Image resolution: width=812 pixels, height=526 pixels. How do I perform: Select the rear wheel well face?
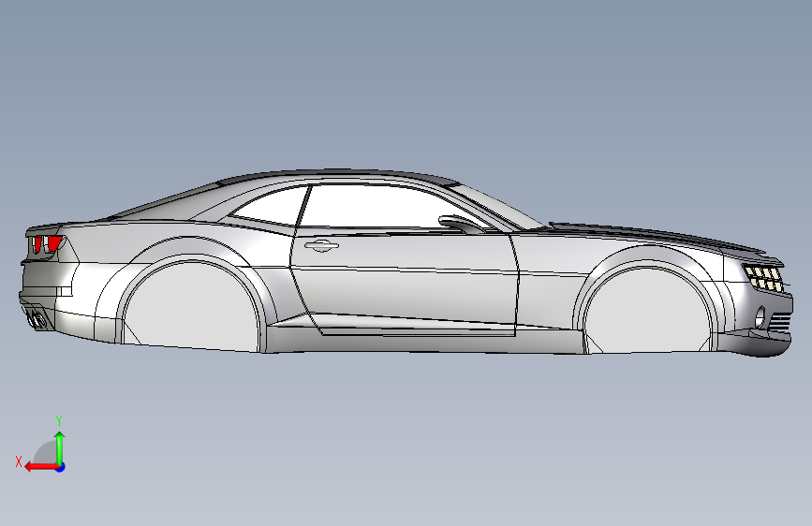192,306
